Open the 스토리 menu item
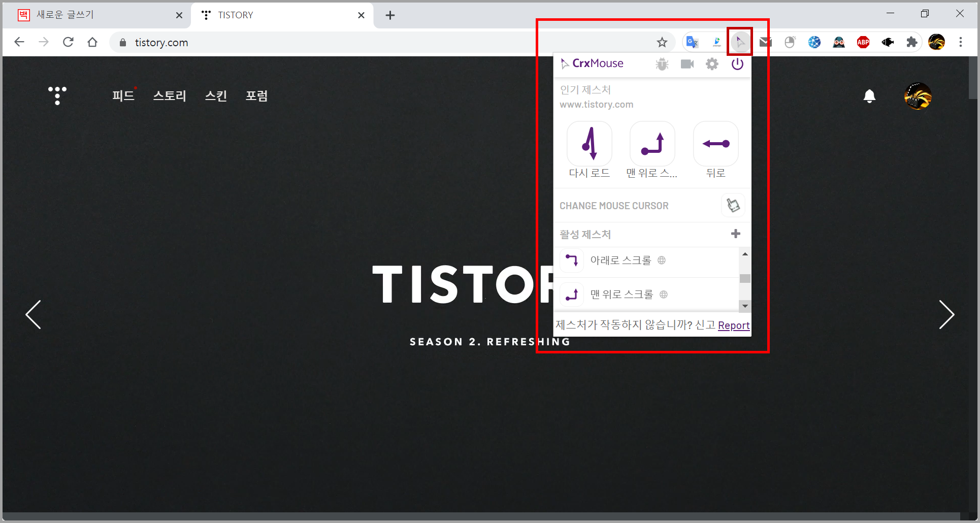The width and height of the screenshot is (980, 523). (x=170, y=95)
